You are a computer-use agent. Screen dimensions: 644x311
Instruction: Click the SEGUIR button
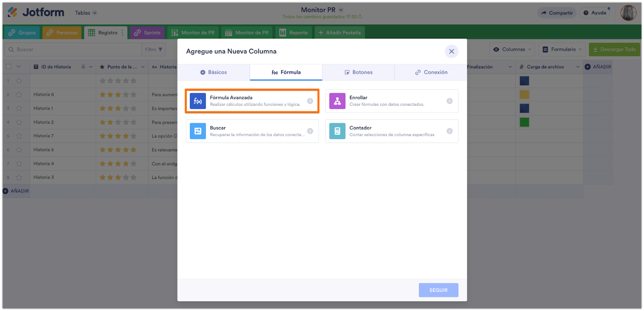(x=438, y=290)
